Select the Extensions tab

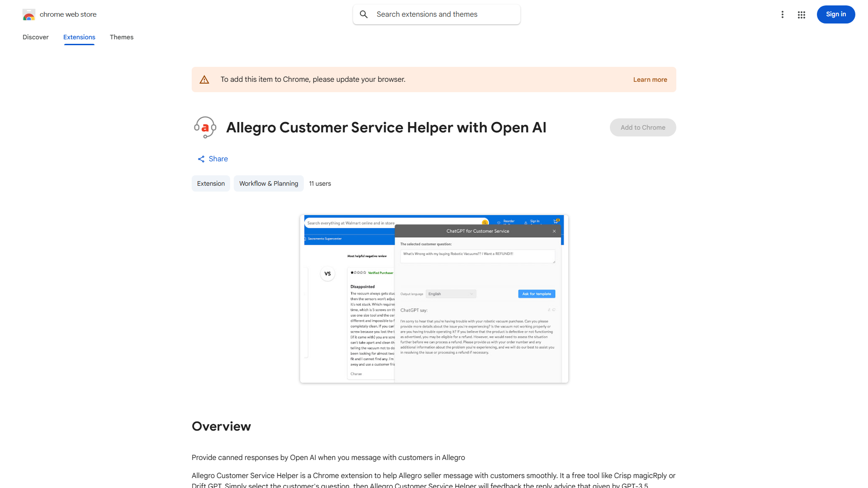point(79,37)
